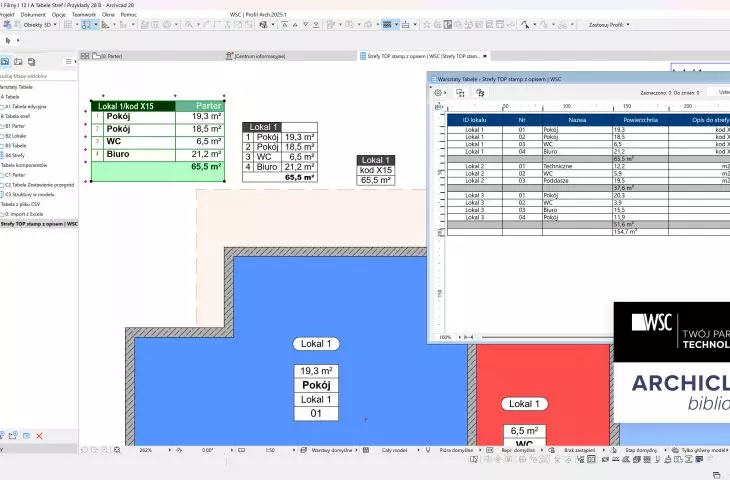Delete view with red X icon
This screenshot has height=480, width=730.
tap(40, 436)
